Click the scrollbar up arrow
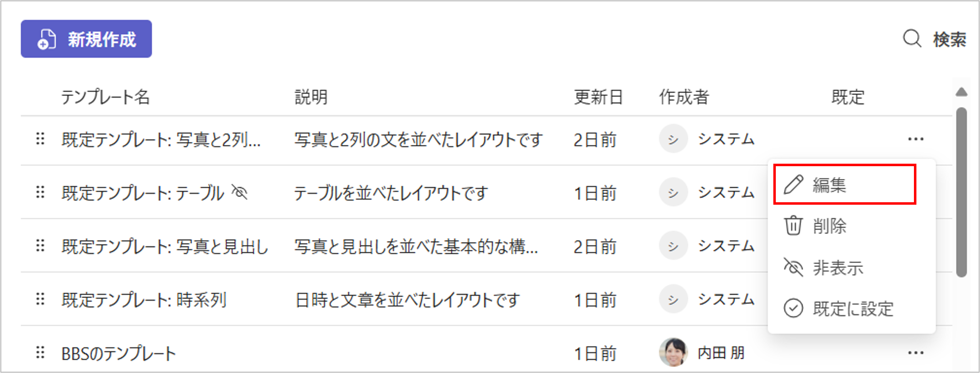 pyautogui.click(x=961, y=92)
